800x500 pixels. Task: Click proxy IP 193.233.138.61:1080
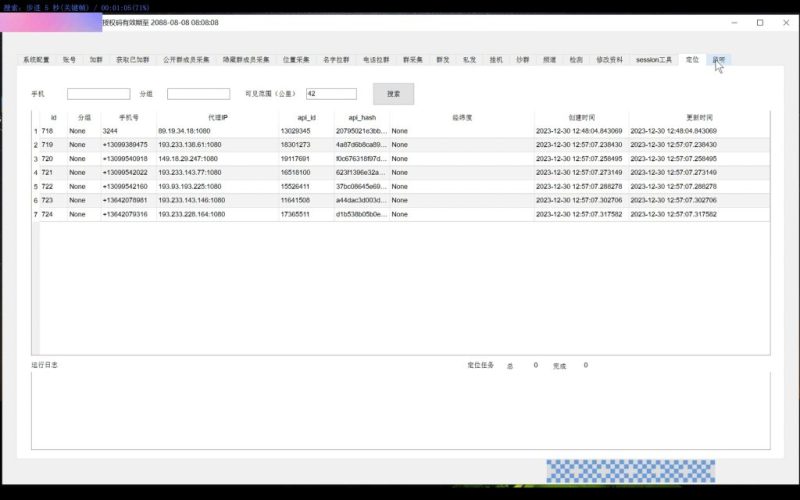218,145
